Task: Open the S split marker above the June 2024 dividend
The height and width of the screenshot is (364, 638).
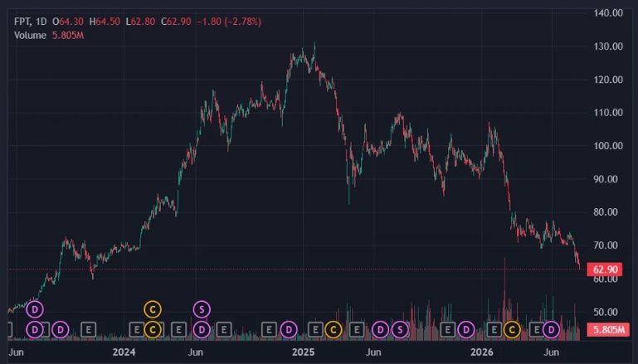Action: point(202,309)
